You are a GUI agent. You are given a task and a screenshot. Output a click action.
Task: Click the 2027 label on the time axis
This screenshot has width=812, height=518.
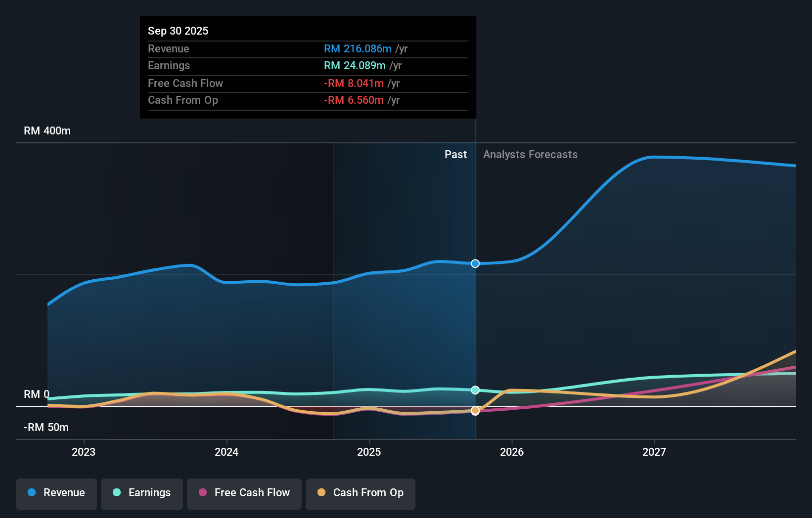655,452
